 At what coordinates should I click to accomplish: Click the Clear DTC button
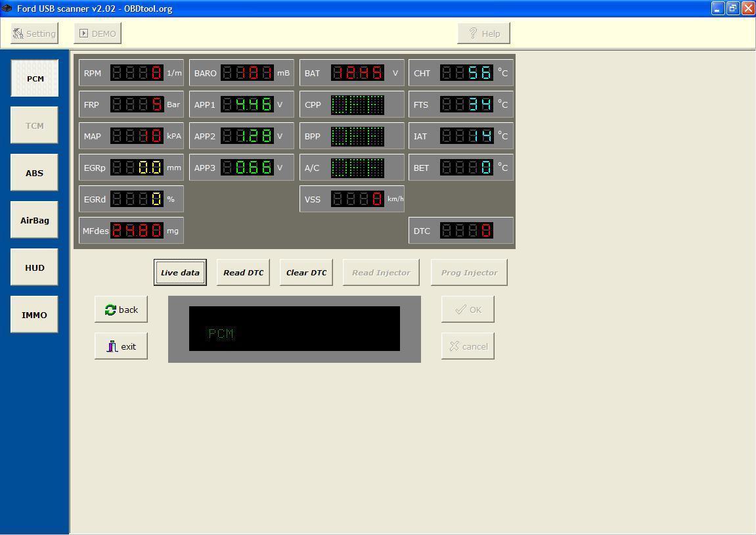point(307,273)
